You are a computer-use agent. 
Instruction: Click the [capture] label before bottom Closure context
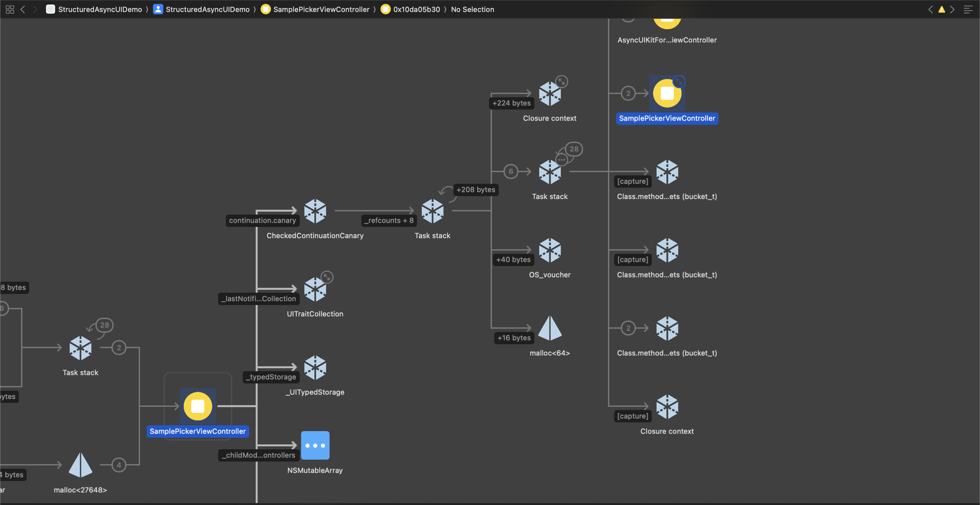[x=633, y=416]
